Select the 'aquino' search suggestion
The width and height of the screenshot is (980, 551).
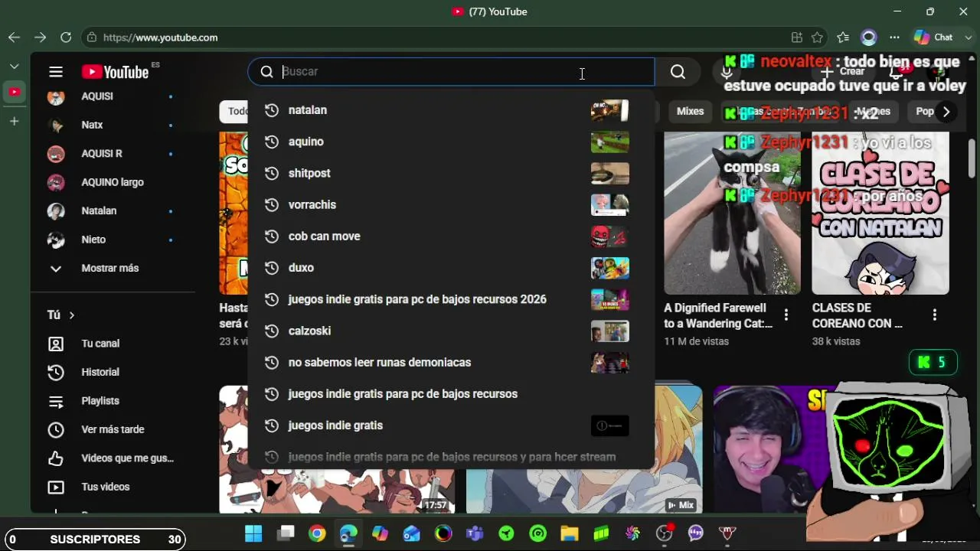451,142
